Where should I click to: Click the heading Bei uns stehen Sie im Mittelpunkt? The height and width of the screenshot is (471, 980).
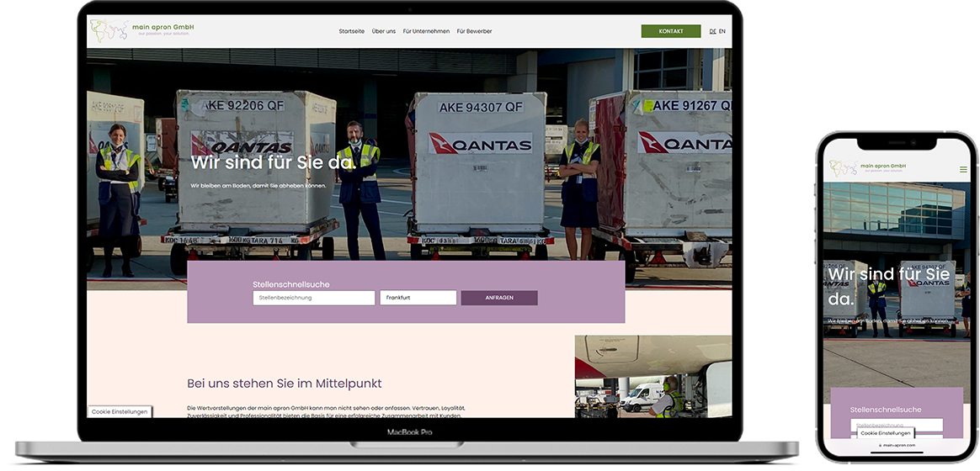(x=285, y=383)
